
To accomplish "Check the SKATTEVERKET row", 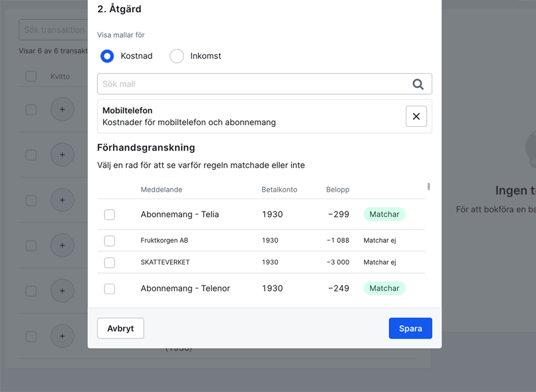I will coord(109,262).
